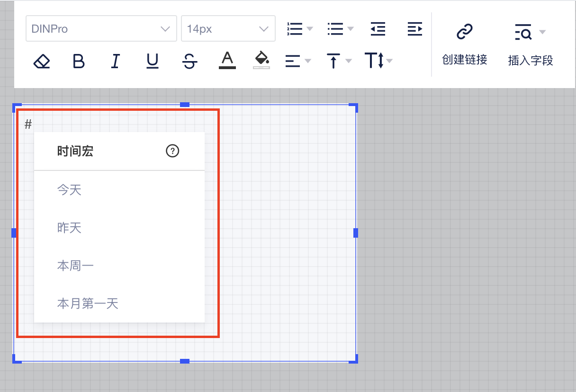Open the line height dropdown arrow
Screen dimensions: 576x392
coord(389,61)
